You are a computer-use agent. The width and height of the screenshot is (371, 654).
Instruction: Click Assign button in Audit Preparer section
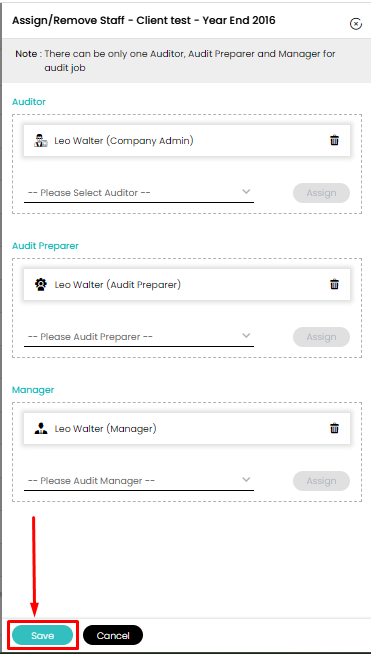pyautogui.click(x=321, y=337)
